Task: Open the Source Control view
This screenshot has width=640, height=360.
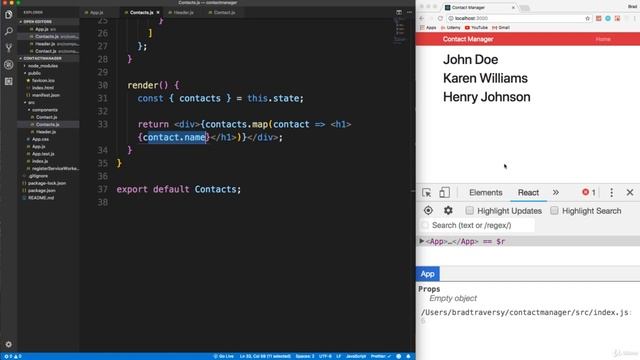Action: click(x=9, y=48)
